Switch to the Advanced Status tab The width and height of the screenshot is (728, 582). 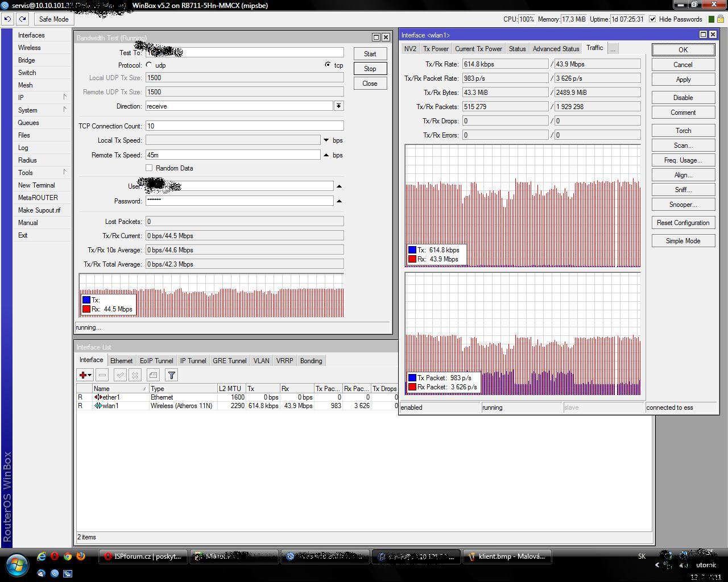[556, 49]
